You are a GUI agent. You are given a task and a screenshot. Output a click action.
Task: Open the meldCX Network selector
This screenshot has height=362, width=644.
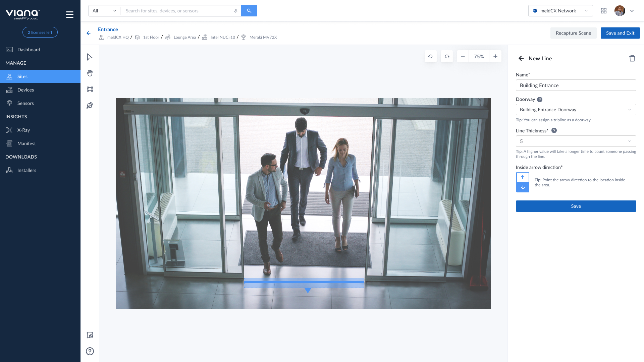pyautogui.click(x=560, y=11)
